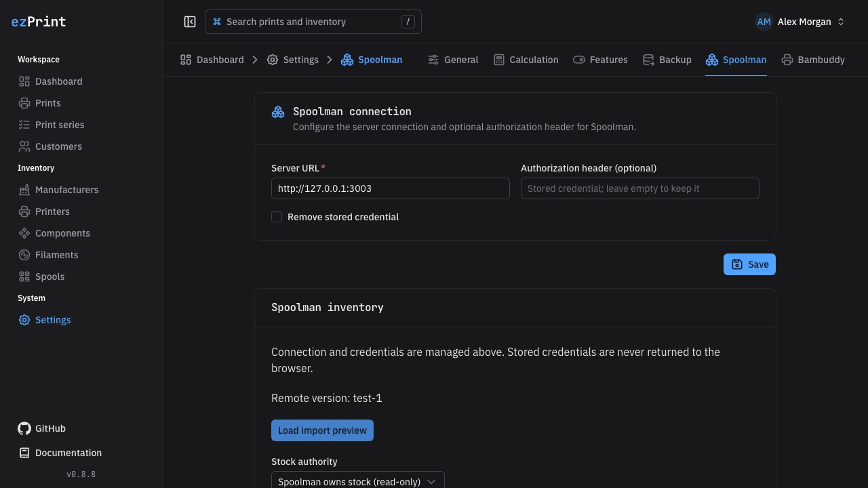Switch to the General settings tab
This screenshot has height=488, width=868.
pyautogui.click(x=453, y=60)
